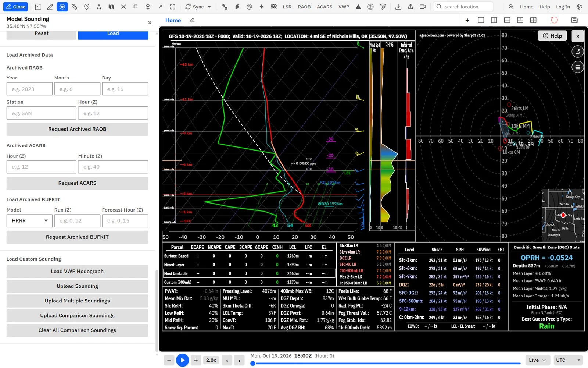Click Clear All Comparison Soundings
Viewport: 588px width, 368px height.
point(77,330)
